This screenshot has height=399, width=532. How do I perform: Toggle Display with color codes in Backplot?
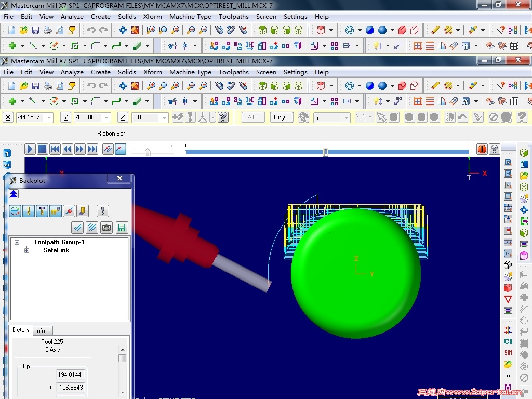coord(15,211)
